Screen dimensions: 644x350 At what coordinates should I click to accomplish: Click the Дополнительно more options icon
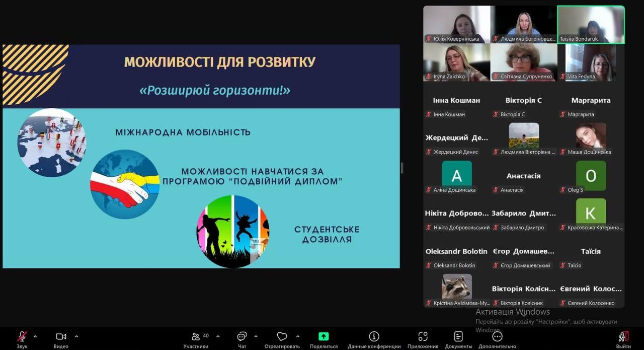[x=497, y=337]
